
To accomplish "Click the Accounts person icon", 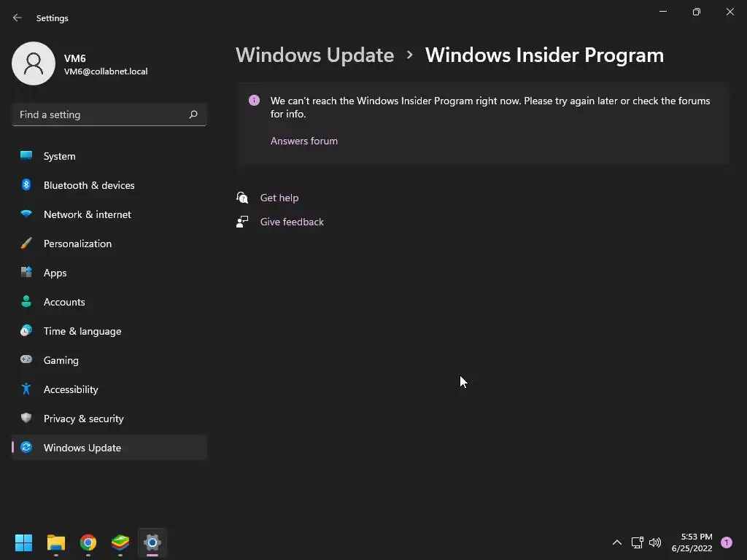I will point(26,301).
